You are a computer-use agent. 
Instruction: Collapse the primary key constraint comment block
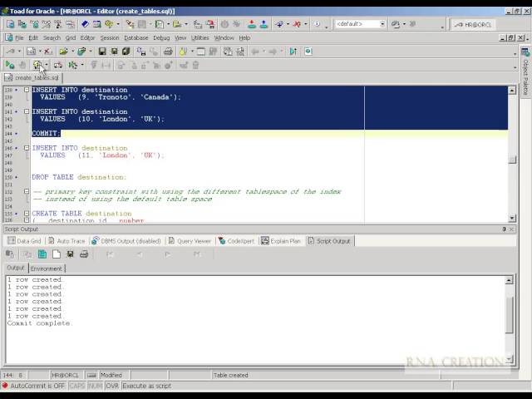(x=27, y=191)
